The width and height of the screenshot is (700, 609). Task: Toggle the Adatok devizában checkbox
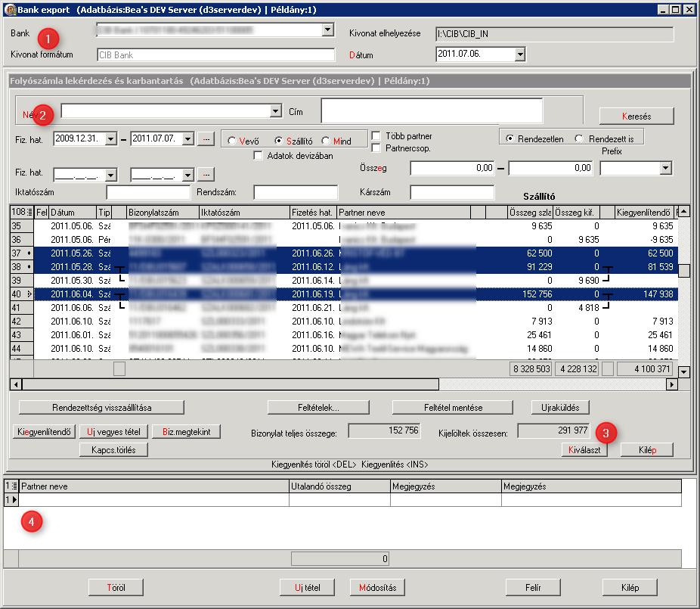(258, 156)
